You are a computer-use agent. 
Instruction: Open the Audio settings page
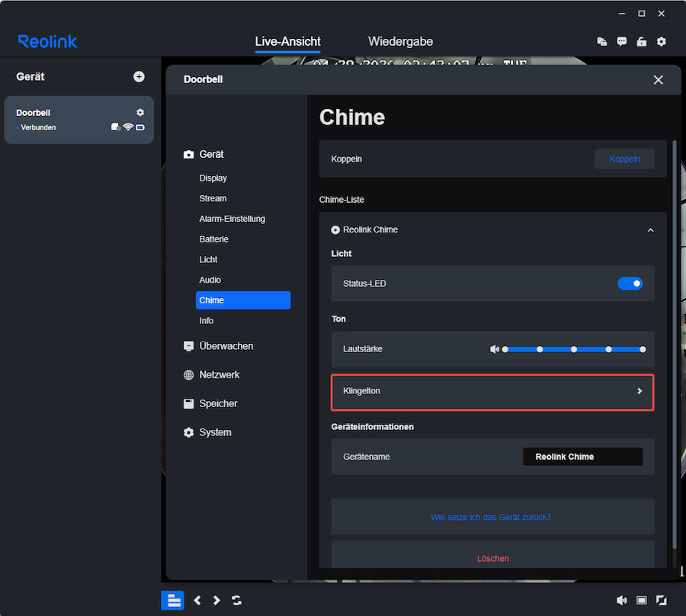(210, 280)
